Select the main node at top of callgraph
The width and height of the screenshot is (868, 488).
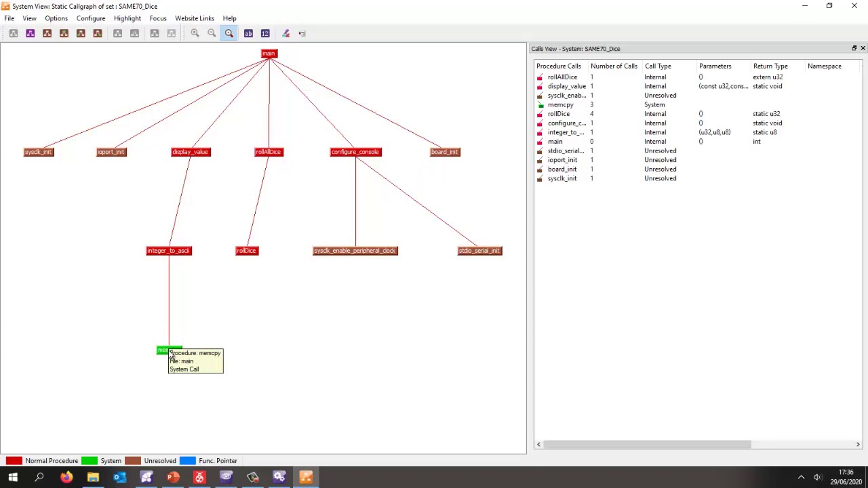click(269, 54)
